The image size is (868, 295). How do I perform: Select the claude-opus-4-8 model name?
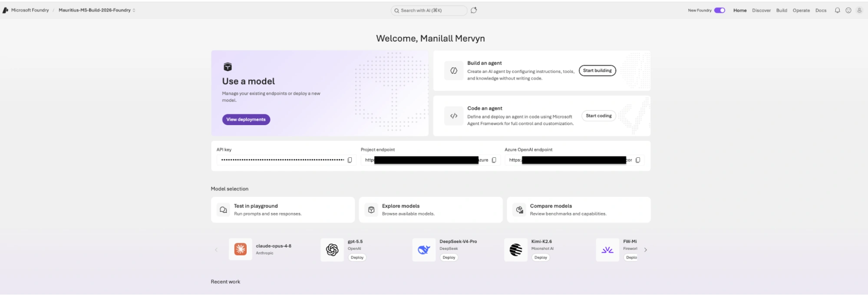[x=274, y=246]
